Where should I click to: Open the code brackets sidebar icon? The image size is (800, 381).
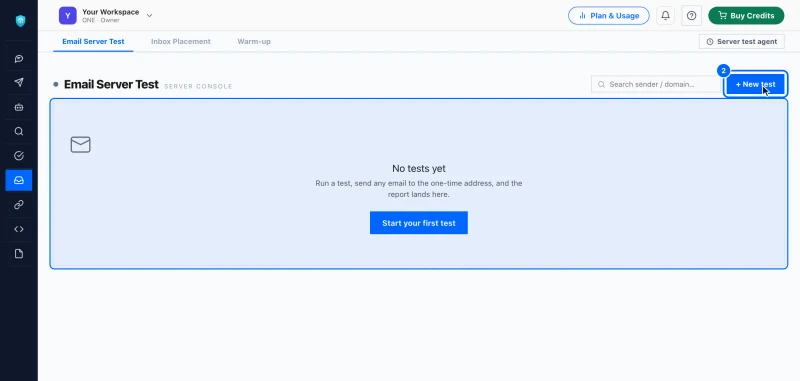tap(19, 230)
